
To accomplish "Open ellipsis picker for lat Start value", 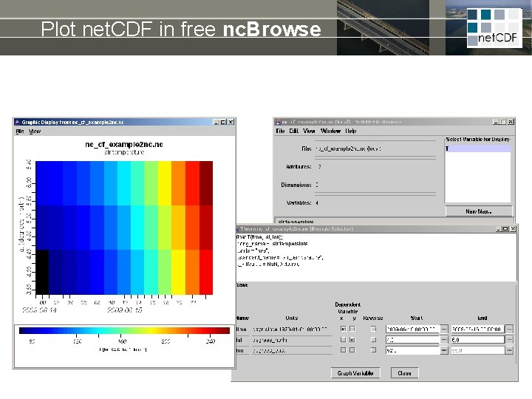I will [x=444, y=340].
